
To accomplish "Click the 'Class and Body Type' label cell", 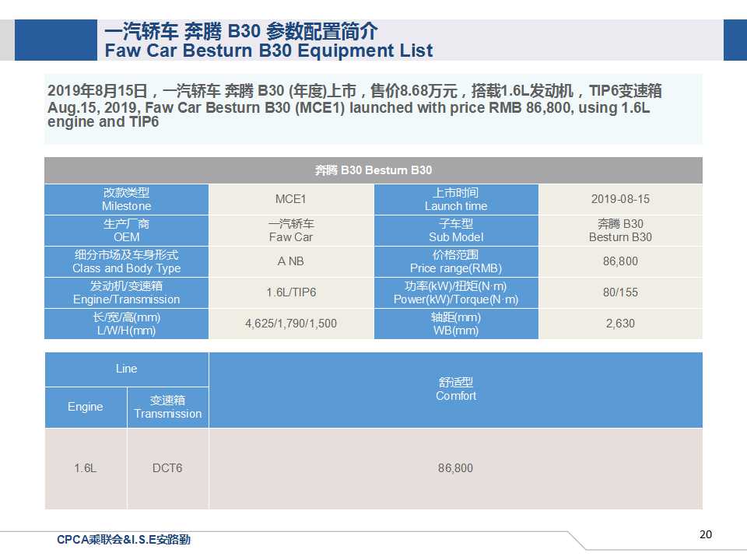I will [x=127, y=261].
